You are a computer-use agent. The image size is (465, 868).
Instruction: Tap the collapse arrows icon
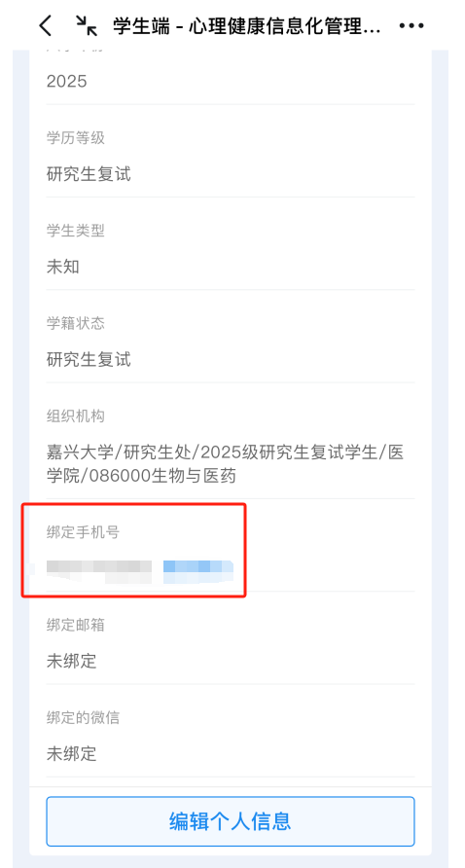point(86,25)
